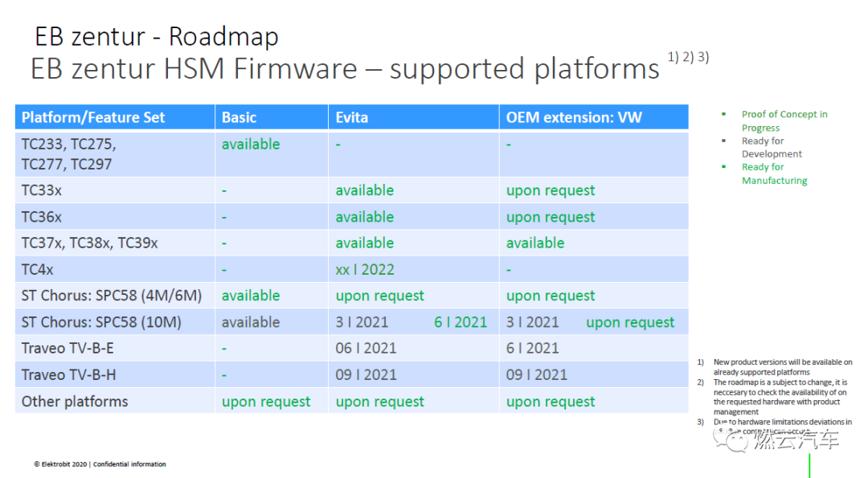The width and height of the screenshot is (868, 478).
Task: Click the 'Ready for Manufacturing' legend entry
Action: pos(775,174)
